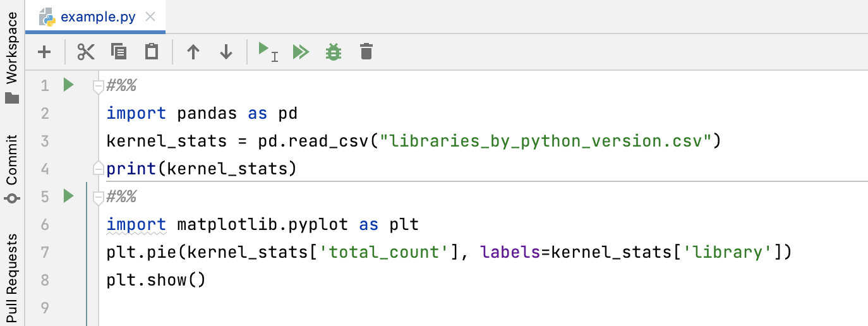Place cursor on 'import pandas as pd'
The height and width of the screenshot is (326, 868).
(x=202, y=113)
